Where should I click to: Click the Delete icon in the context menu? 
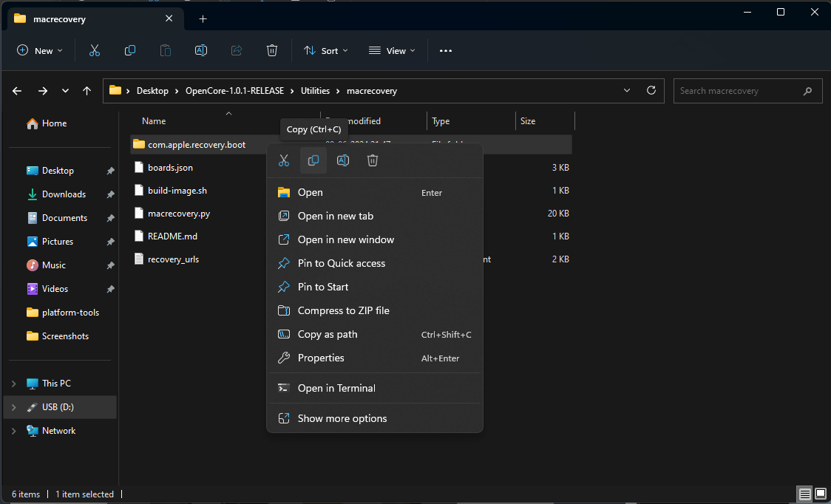tap(372, 160)
